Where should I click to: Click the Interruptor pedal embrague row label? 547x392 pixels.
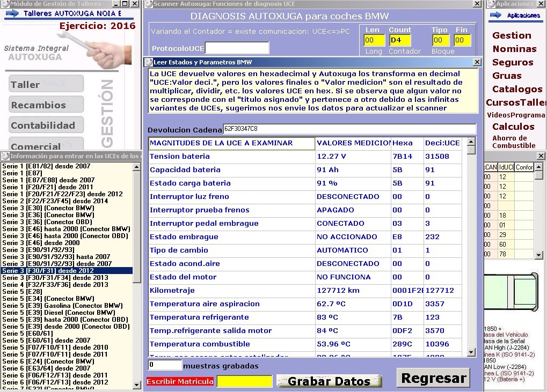[204, 224]
